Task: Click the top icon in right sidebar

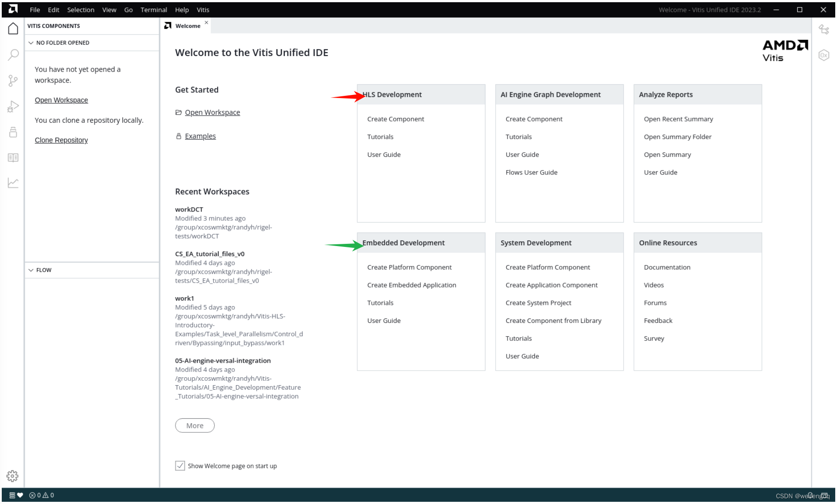Action: [824, 30]
